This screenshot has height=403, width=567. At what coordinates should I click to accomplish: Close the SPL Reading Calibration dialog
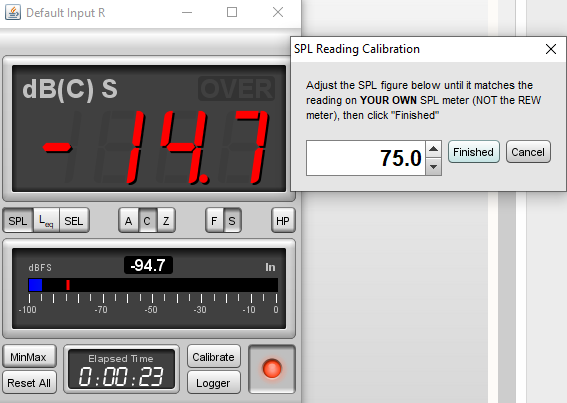pos(551,49)
